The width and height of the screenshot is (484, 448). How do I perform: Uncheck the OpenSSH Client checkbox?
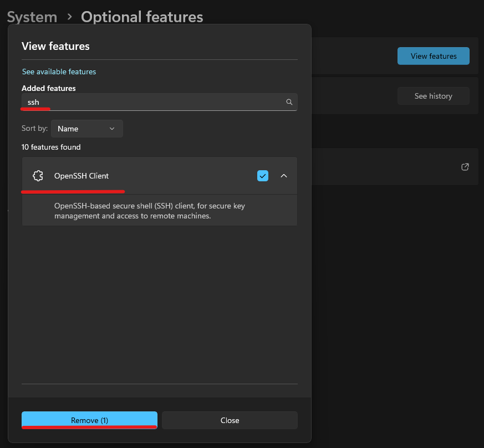point(263,176)
